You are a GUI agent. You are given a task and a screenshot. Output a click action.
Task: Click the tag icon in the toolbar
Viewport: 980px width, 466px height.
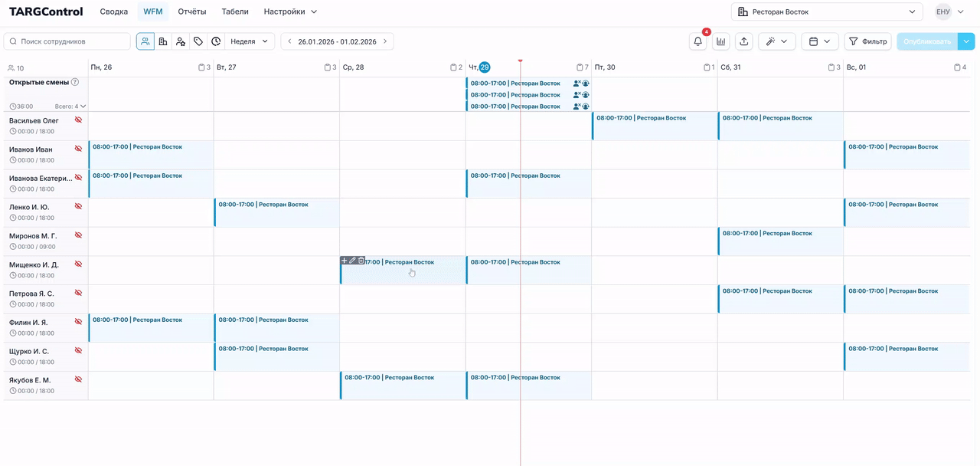click(x=198, y=41)
